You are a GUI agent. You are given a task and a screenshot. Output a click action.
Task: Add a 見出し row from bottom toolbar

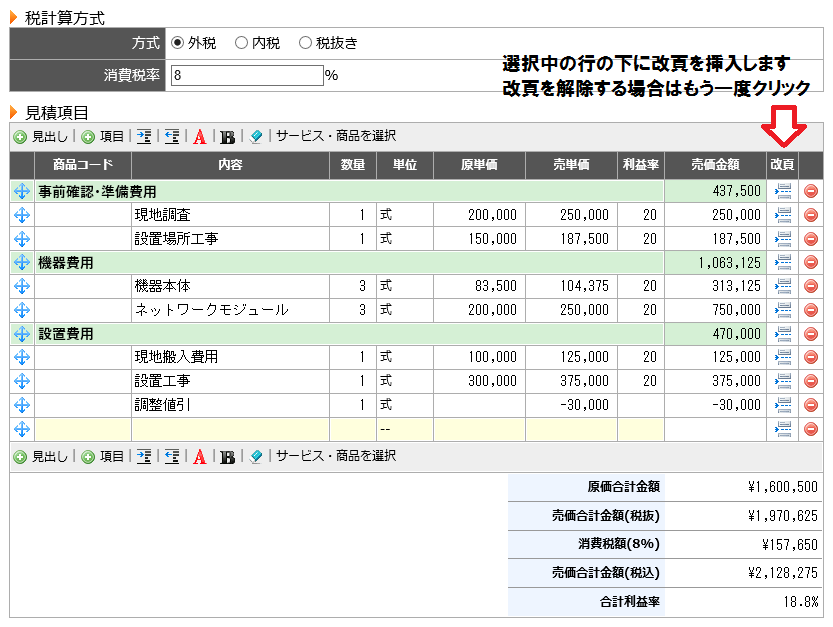pyautogui.click(x=41, y=456)
